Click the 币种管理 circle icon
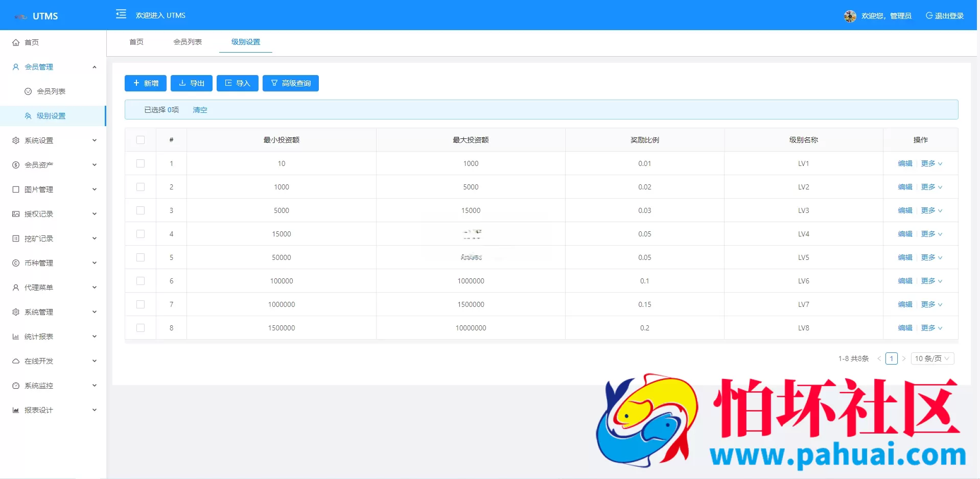Image resolution: width=980 pixels, height=479 pixels. click(x=16, y=263)
